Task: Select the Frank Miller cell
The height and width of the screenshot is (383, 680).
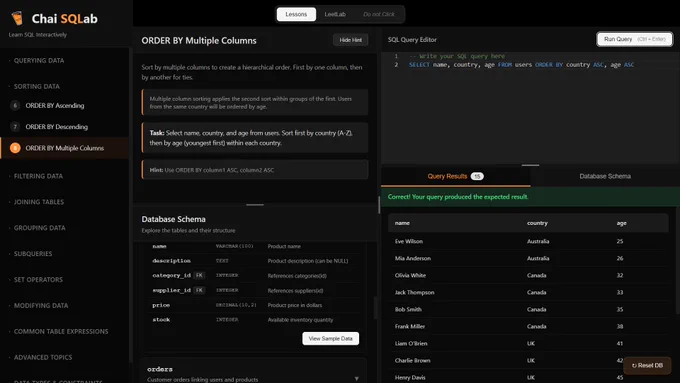Action: click(410, 326)
